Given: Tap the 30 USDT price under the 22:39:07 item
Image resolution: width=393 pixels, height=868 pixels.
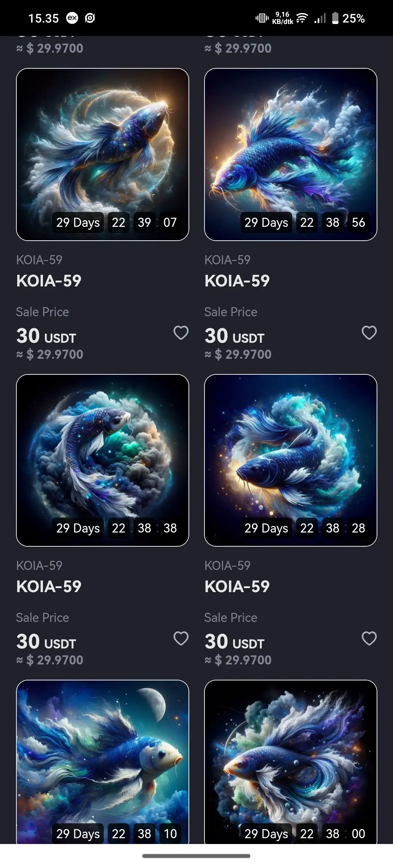Looking at the screenshot, I should (x=46, y=336).
